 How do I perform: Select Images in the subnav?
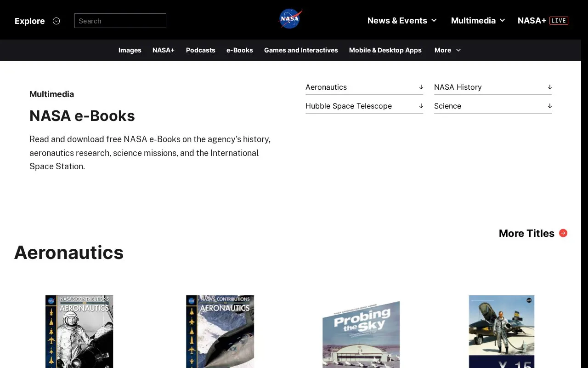pos(130,50)
